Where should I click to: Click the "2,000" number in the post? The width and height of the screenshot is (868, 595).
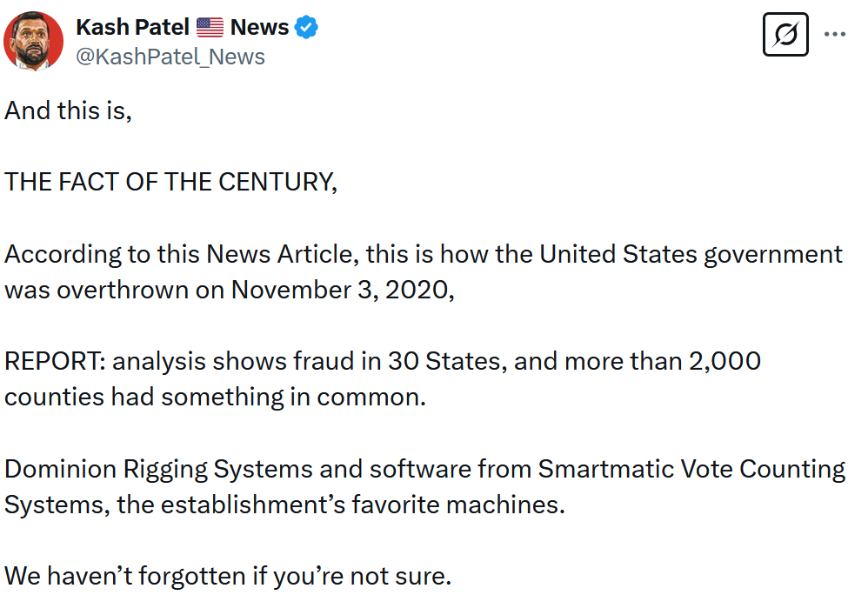coord(724,361)
